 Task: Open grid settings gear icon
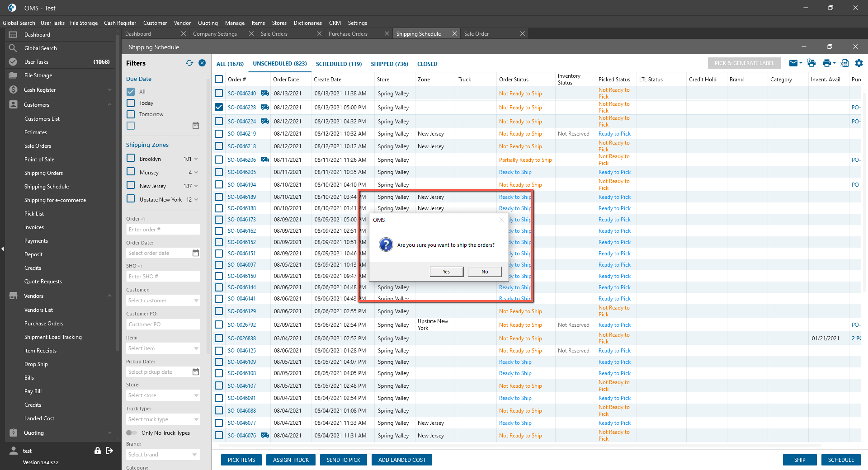click(x=859, y=63)
